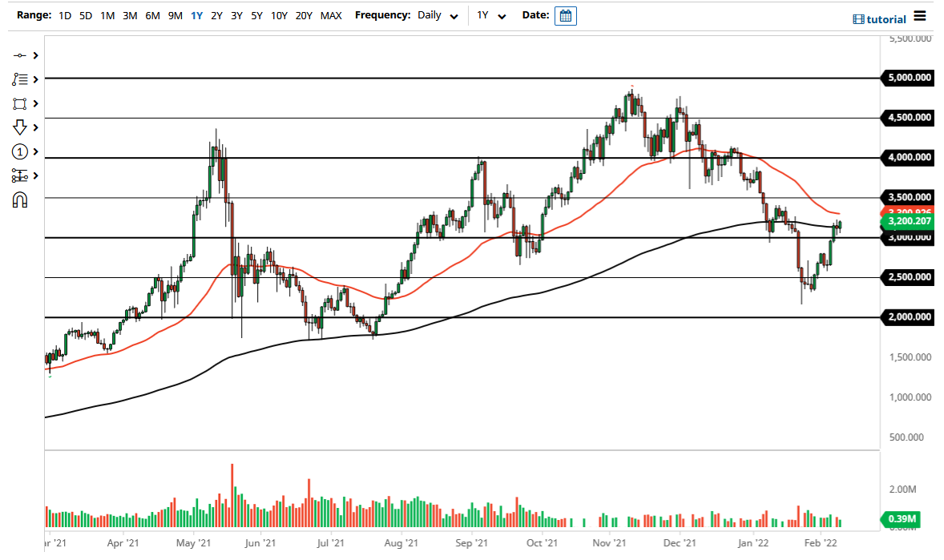Select the trend line drawing tool

pyautogui.click(x=20, y=56)
